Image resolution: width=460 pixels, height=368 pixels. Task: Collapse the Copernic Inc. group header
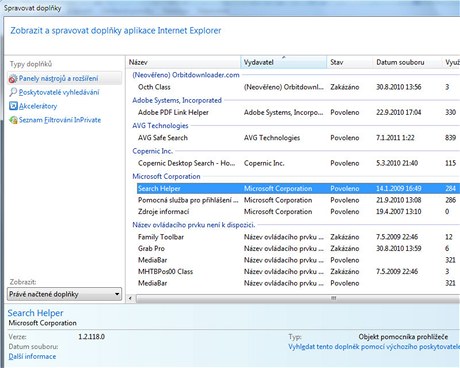tap(152, 151)
